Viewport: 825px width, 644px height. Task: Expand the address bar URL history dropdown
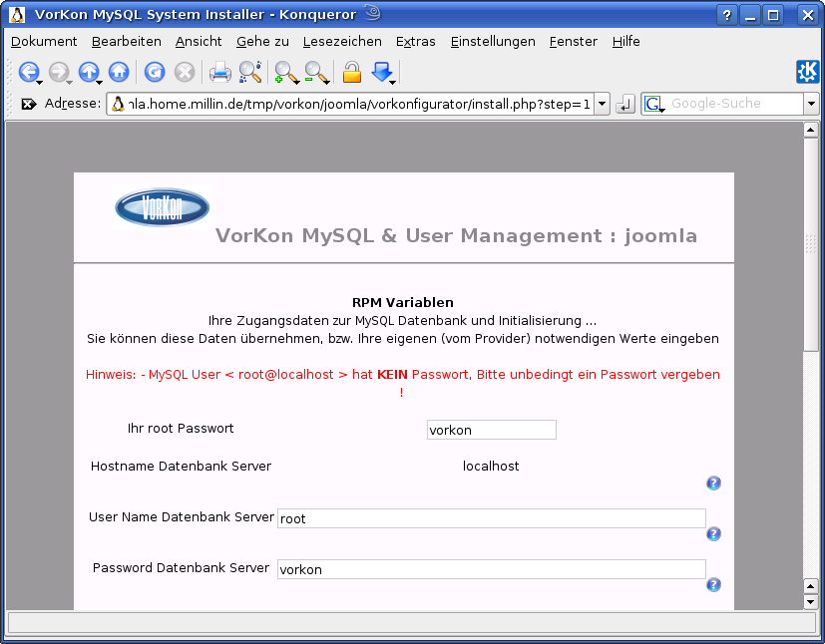[603, 104]
